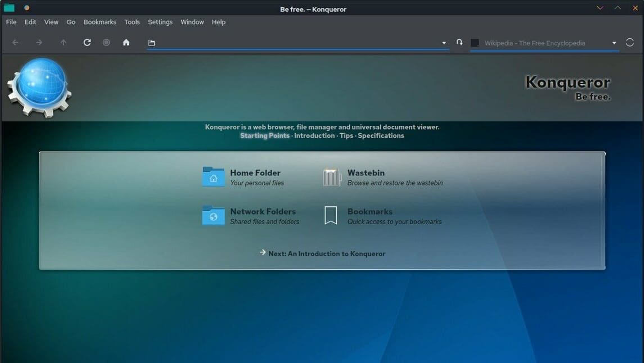The width and height of the screenshot is (644, 363).
Task: Go up one level with Up arrow
Action: point(63,42)
